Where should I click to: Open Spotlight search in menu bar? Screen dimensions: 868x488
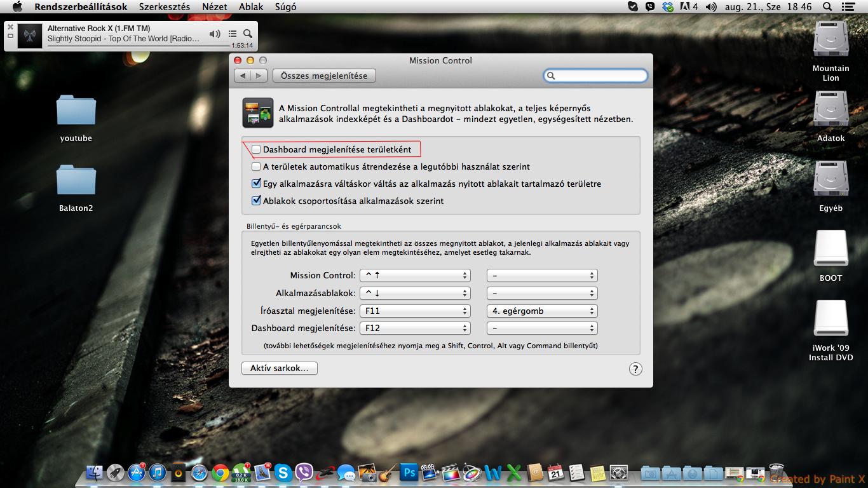click(x=827, y=6)
